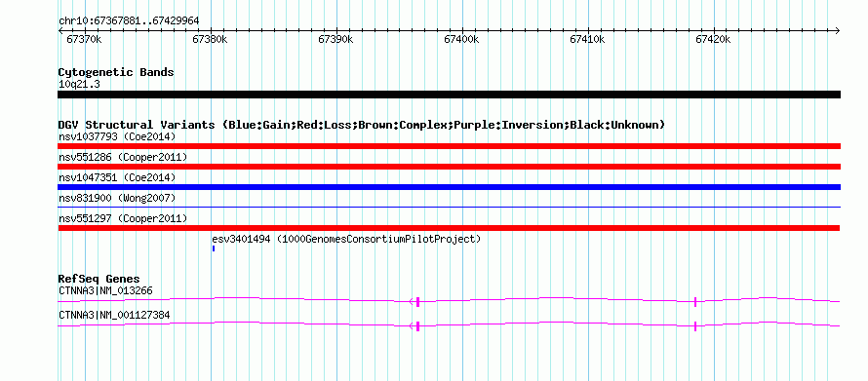Image resolution: width=868 pixels, height=381 pixels.
Task: Open the CTNNA3|NM_001127384 transcript label
Action: coord(114,316)
